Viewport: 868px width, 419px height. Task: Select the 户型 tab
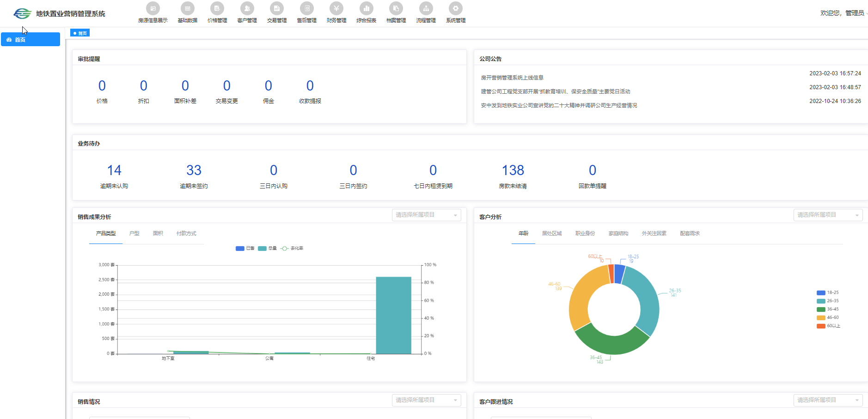coord(134,233)
